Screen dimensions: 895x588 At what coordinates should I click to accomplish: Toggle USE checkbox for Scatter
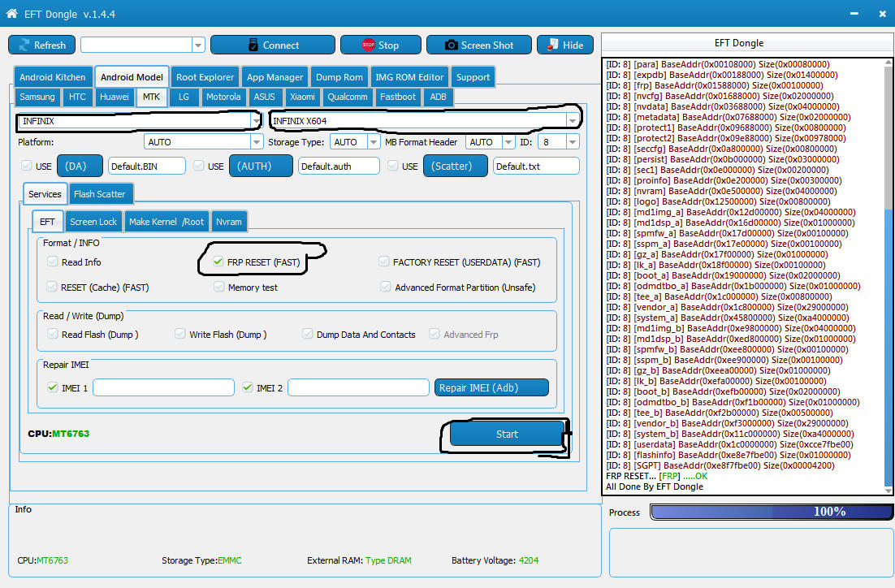[393, 166]
